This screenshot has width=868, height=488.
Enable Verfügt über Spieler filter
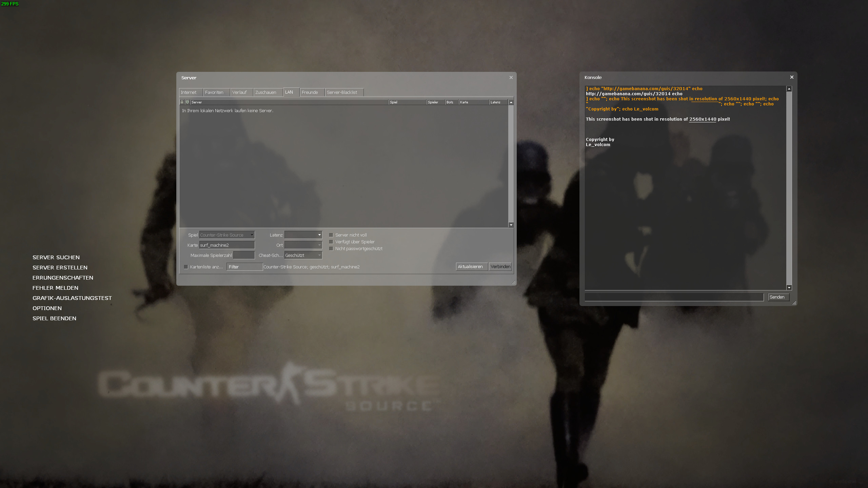(x=331, y=242)
